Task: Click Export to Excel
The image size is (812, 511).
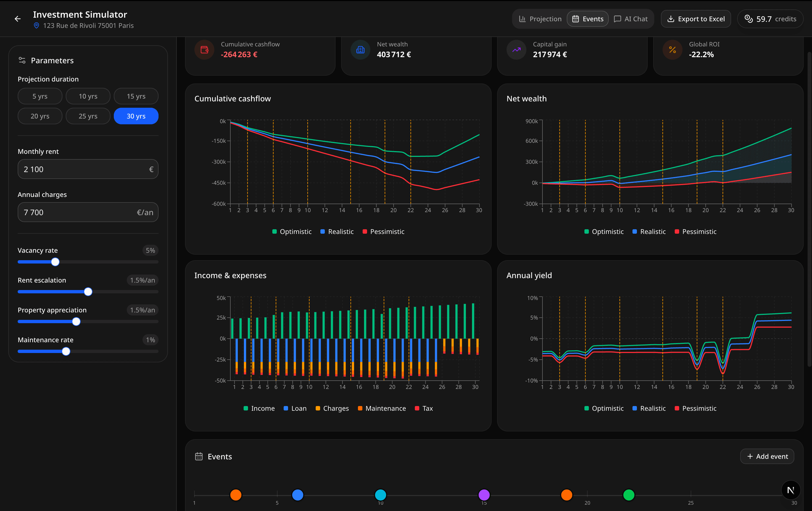Action: point(696,19)
